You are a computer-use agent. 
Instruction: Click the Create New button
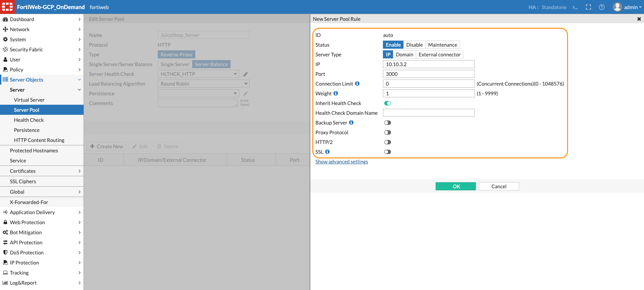tap(107, 146)
